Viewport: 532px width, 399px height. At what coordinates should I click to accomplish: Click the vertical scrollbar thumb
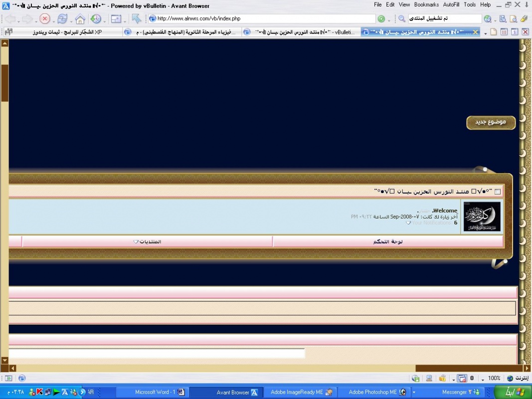point(4,82)
